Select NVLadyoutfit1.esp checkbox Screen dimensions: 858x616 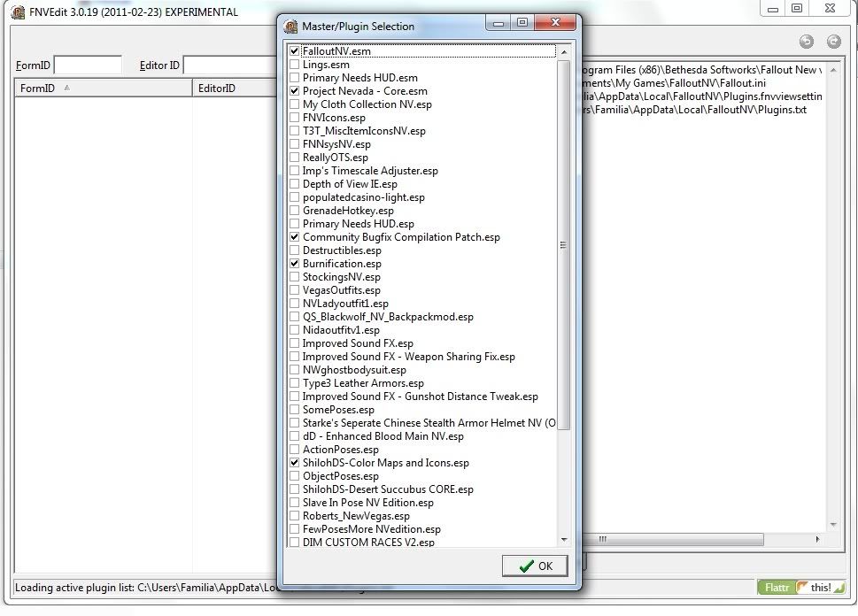click(294, 303)
